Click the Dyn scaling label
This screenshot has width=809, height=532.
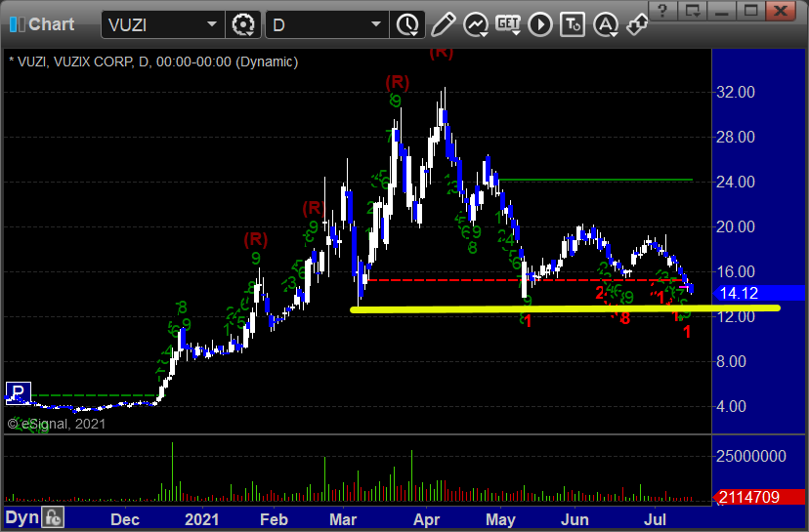pos(21,517)
